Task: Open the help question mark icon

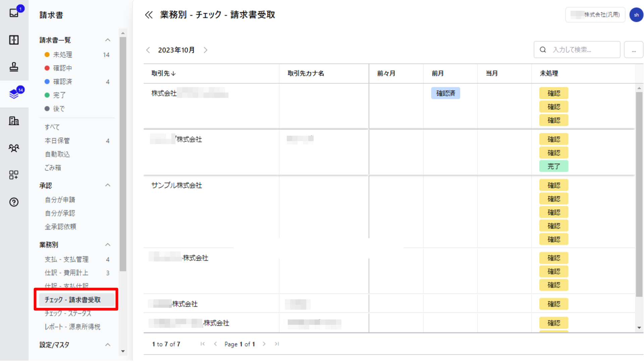Action: point(14,202)
